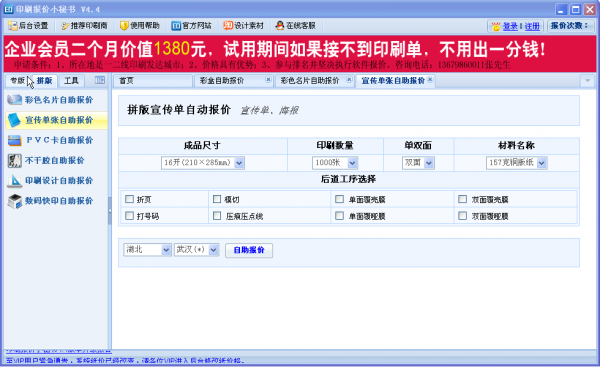This screenshot has height=367, width=600.
Task: Close the 宣传单张自助报价 tab
Action: tap(430, 80)
